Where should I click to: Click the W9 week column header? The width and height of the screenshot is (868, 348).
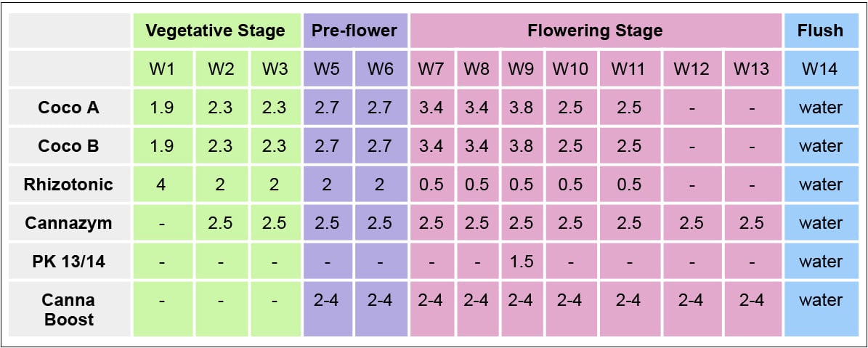[521, 70]
